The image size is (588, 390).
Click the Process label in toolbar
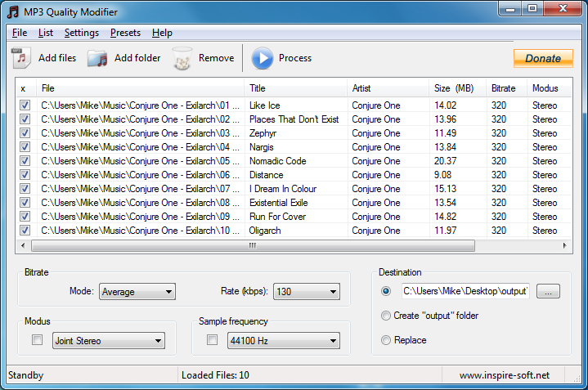click(295, 58)
